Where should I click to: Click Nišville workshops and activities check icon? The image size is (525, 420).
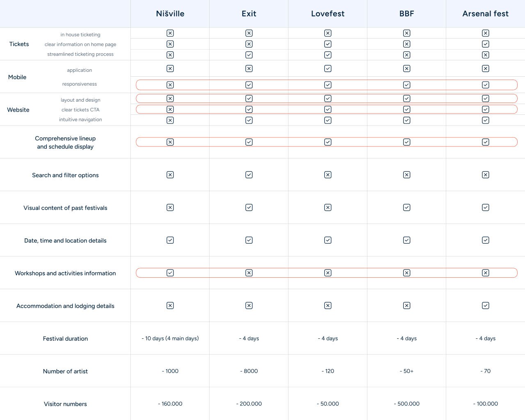click(170, 273)
